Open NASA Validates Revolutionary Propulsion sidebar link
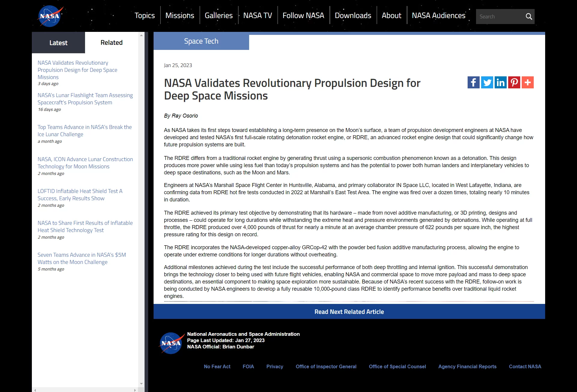 (77, 70)
